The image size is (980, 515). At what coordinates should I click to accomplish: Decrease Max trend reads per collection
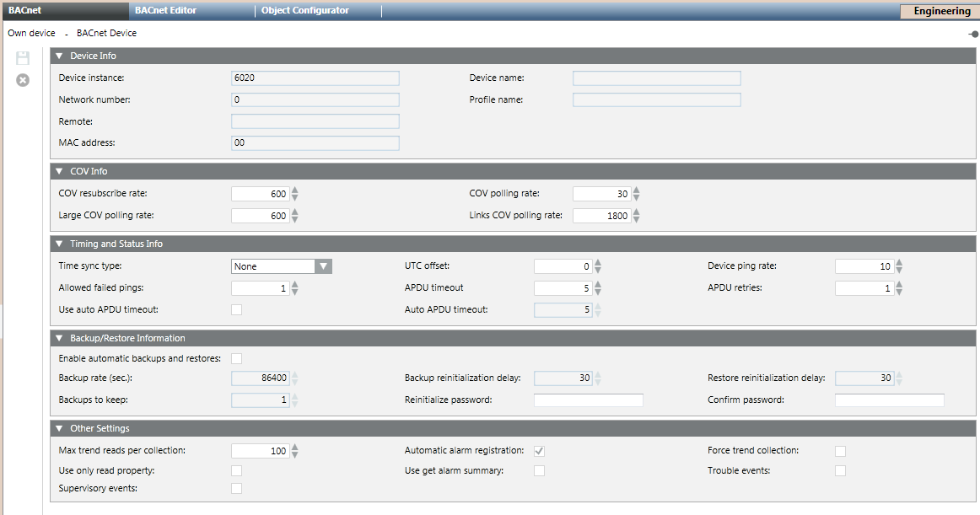coord(294,454)
